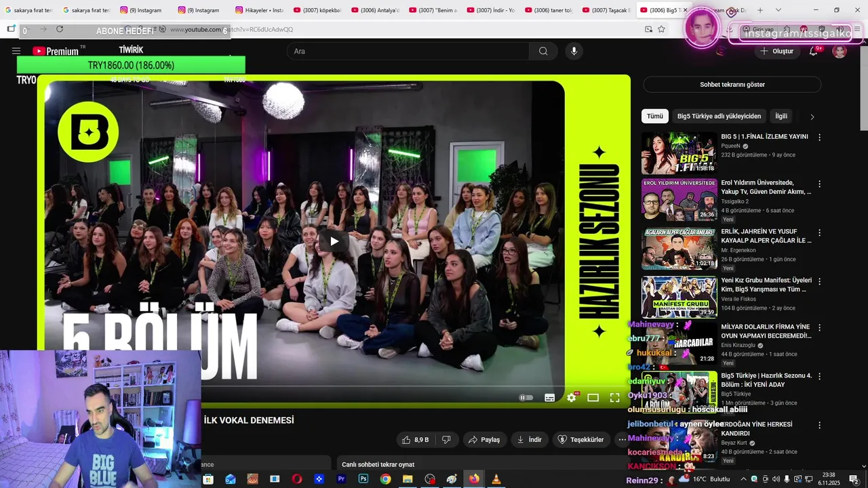Send a Teşekkürler super thanks

pyautogui.click(x=581, y=440)
